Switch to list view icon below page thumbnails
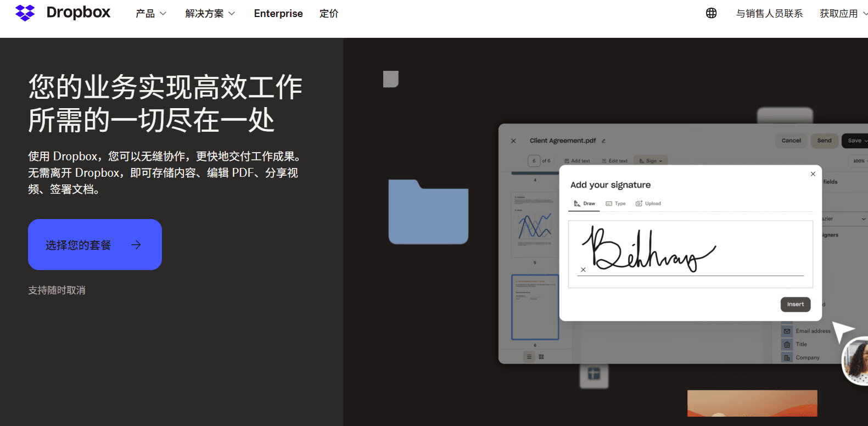This screenshot has height=426, width=868. (529, 357)
